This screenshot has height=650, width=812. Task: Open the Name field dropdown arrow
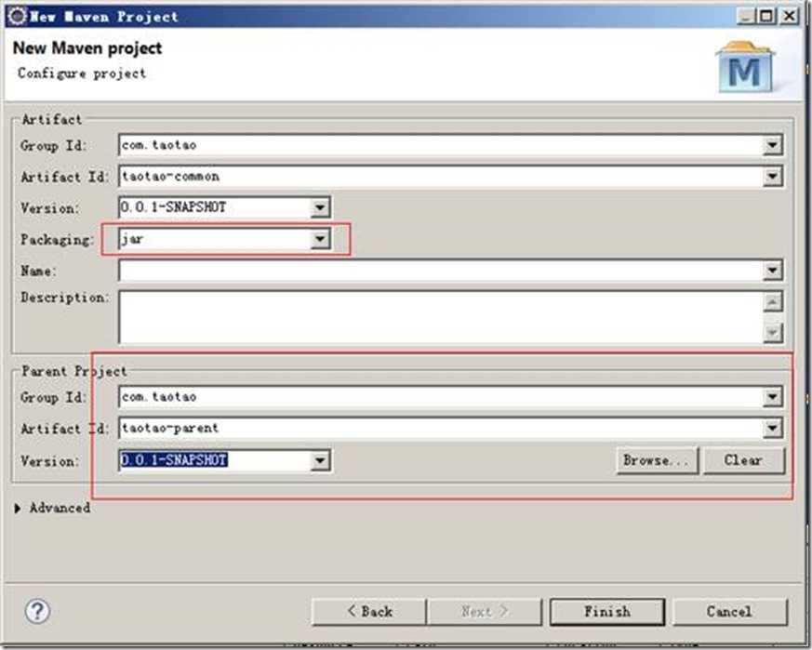772,271
